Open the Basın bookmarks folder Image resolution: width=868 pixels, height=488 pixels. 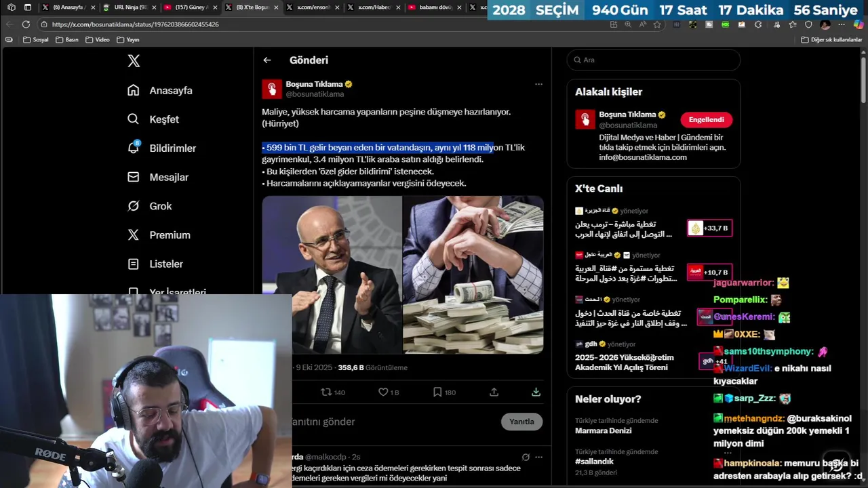pos(66,40)
